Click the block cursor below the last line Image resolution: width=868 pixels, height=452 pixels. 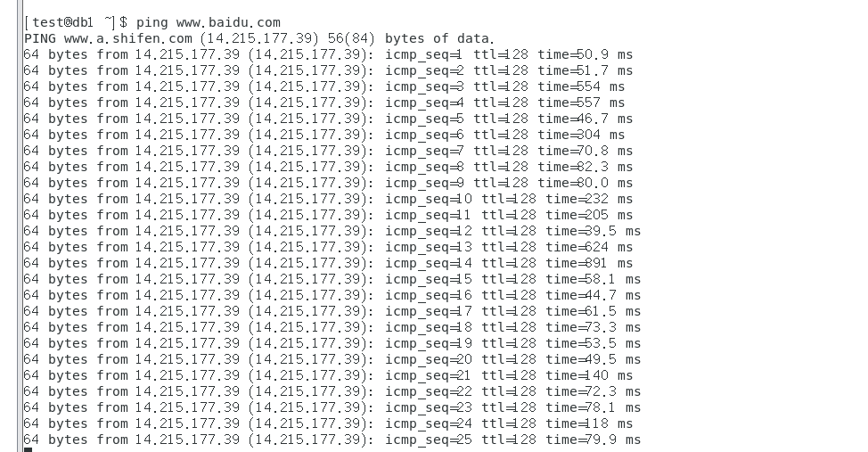click(28, 450)
